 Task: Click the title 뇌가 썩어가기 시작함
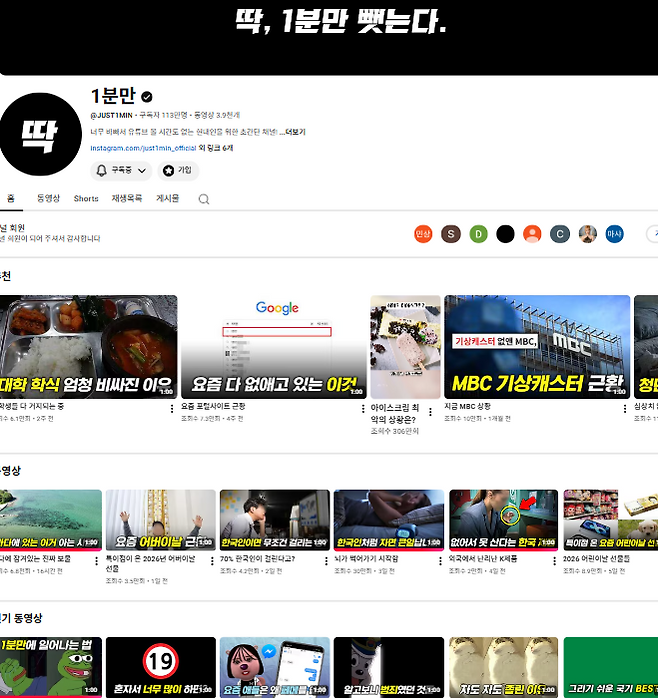point(366,559)
